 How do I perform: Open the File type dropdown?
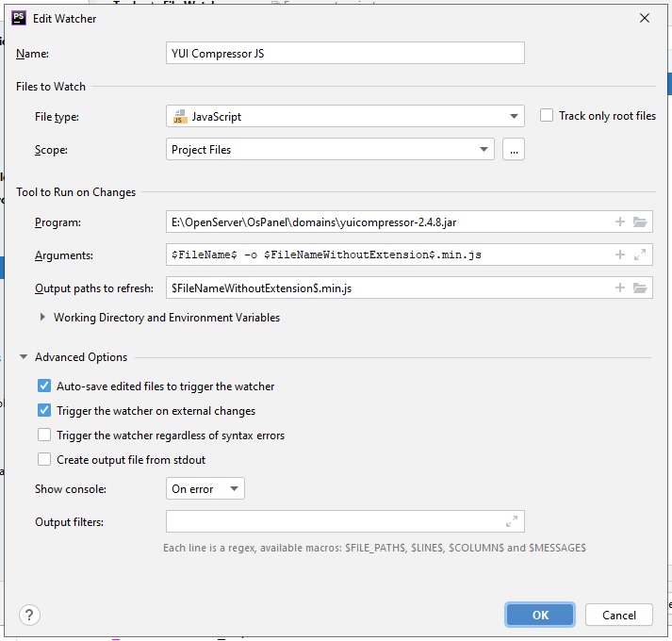pos(345,116)
